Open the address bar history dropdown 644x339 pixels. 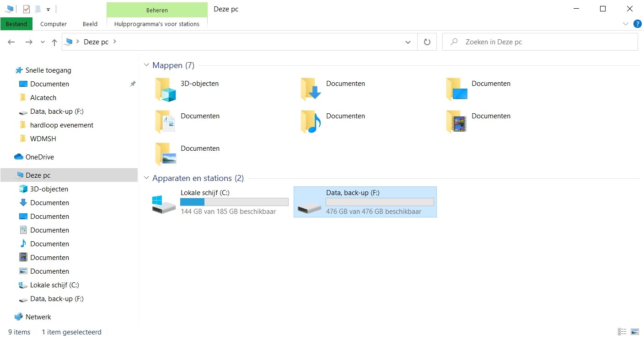click(x=408, y=42)
